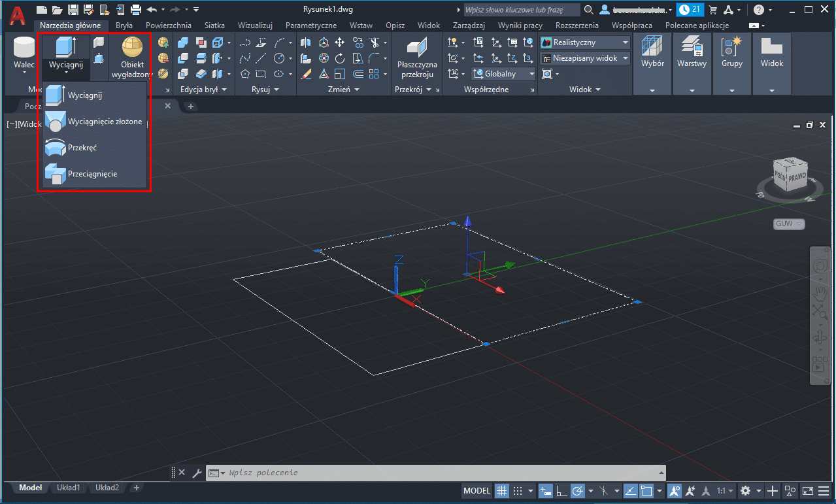The height and width of the screenshot is (504, 836).
Task: Select the Move tool in Zmień panel
Action: pyautogui.click(x=340, y=42)
